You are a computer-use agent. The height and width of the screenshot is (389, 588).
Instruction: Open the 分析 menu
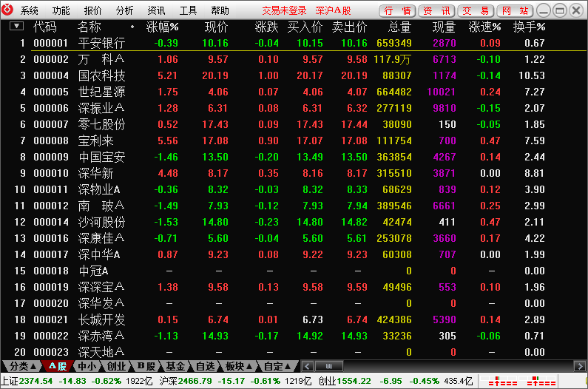[x=124, y=10]
